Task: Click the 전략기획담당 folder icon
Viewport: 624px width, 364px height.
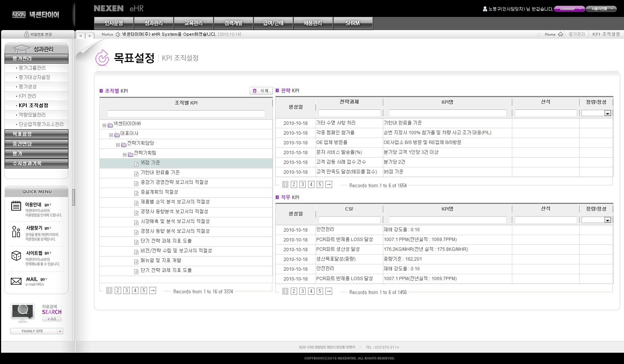Action: (x=124, y=145)
